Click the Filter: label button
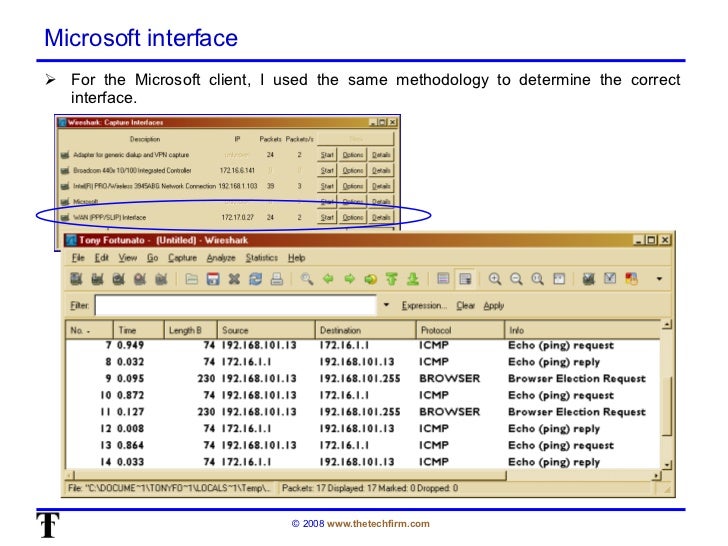 [79, 306]
